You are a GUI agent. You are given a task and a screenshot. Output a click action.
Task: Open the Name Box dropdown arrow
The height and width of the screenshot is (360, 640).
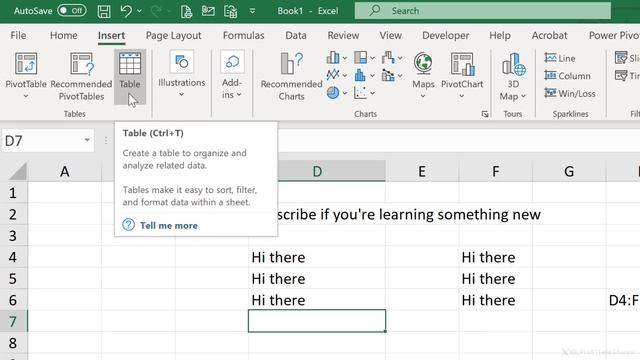coord(87,140)
